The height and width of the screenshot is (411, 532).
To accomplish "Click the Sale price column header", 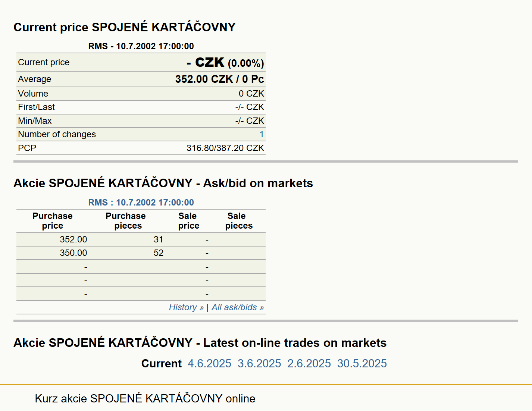I will pyautogui.click(x=188, y=221).
